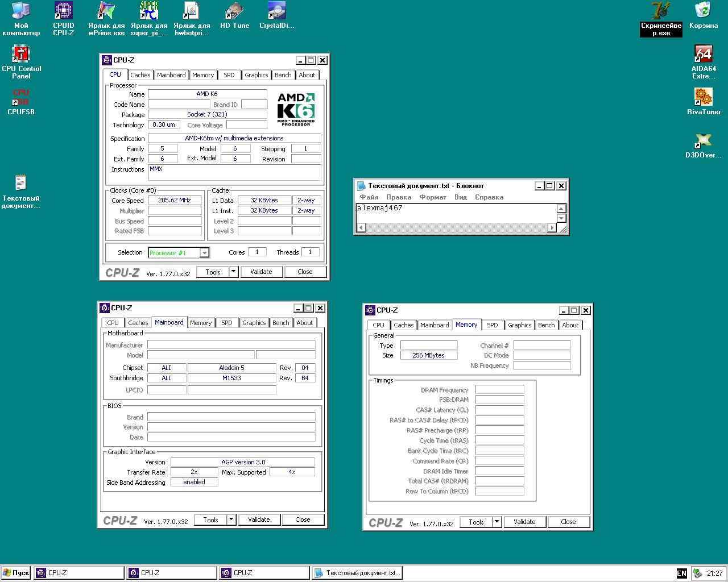Open the Правка menu in Notepad
Viewport: 728px width, 582px height.
click(399, 197)
